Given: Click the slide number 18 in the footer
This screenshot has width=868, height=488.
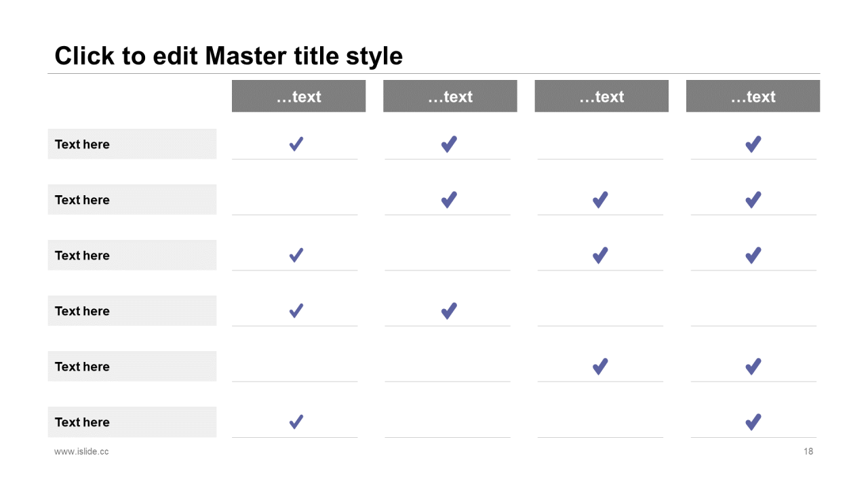Looking at the screenshot, I should click(808, 451).
